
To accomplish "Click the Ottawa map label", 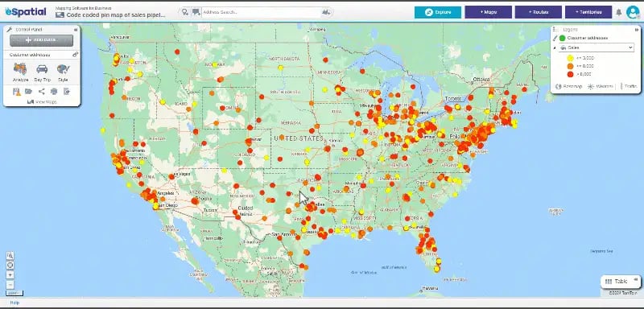I will tap(481, 79).
